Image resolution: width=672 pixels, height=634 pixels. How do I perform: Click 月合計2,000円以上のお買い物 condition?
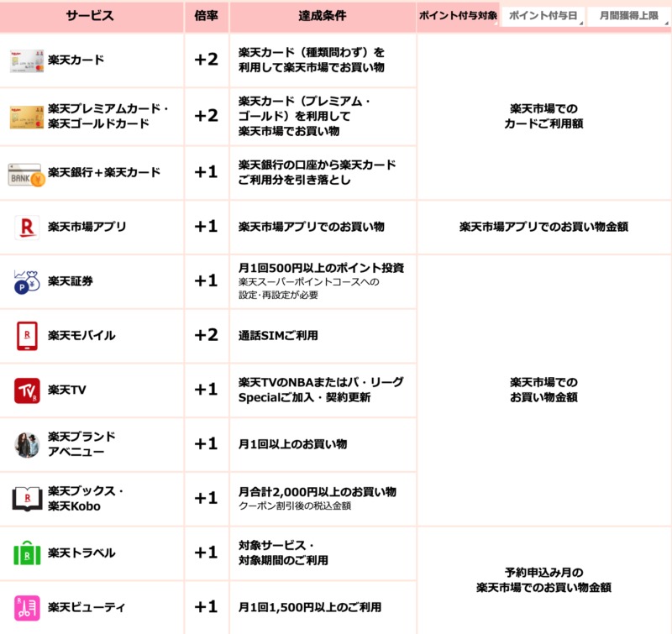point(318,492)
